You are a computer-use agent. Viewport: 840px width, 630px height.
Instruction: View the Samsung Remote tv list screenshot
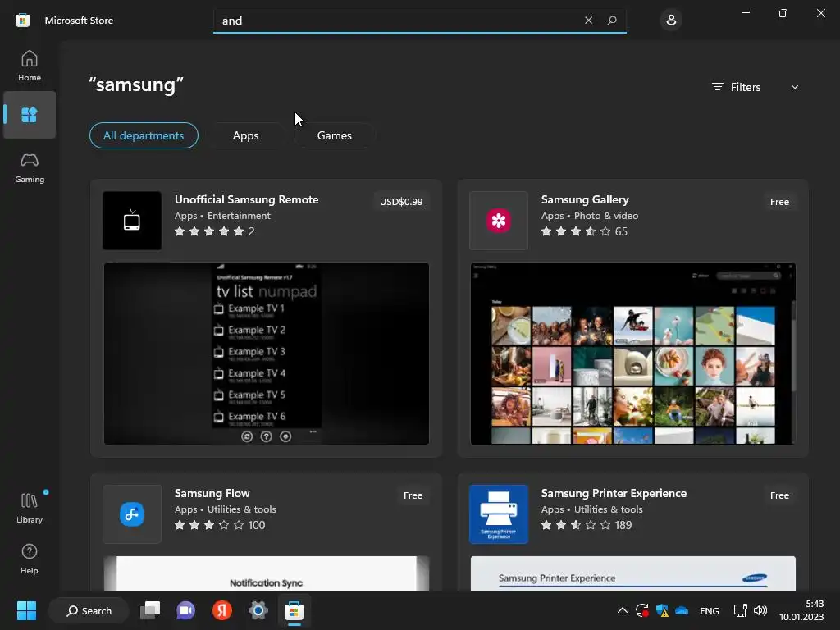click(x=267, y=353)
